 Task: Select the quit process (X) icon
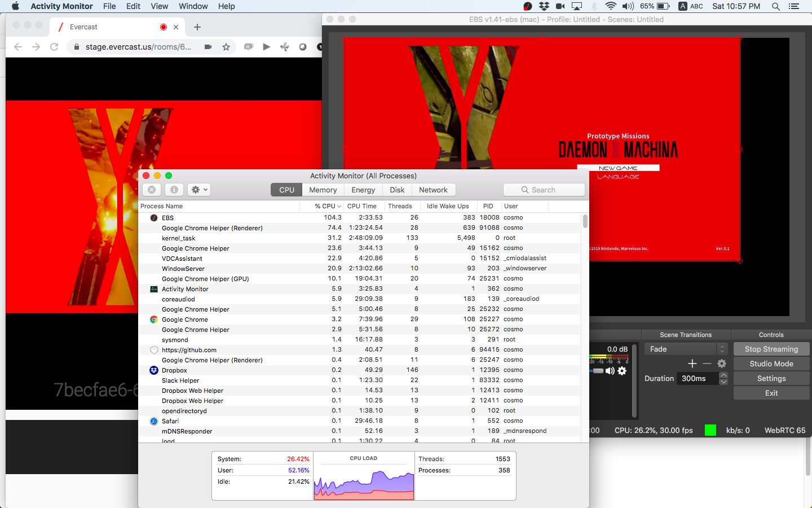[x=151, y=189]
